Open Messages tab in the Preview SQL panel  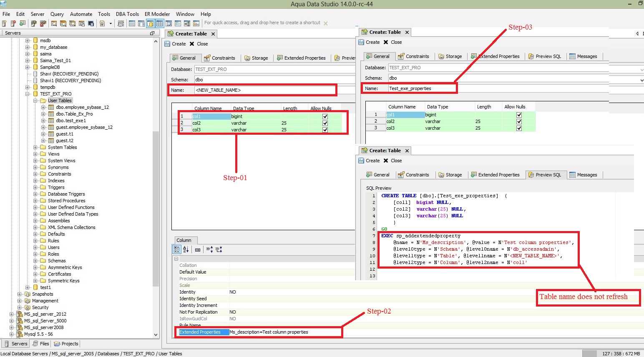coord(583,175)
